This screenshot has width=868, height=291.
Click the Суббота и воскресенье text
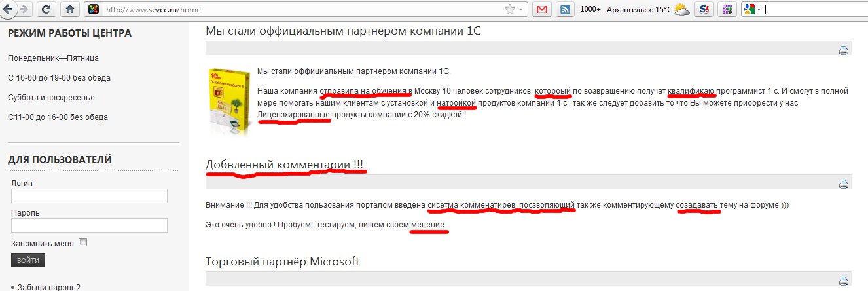51,98
